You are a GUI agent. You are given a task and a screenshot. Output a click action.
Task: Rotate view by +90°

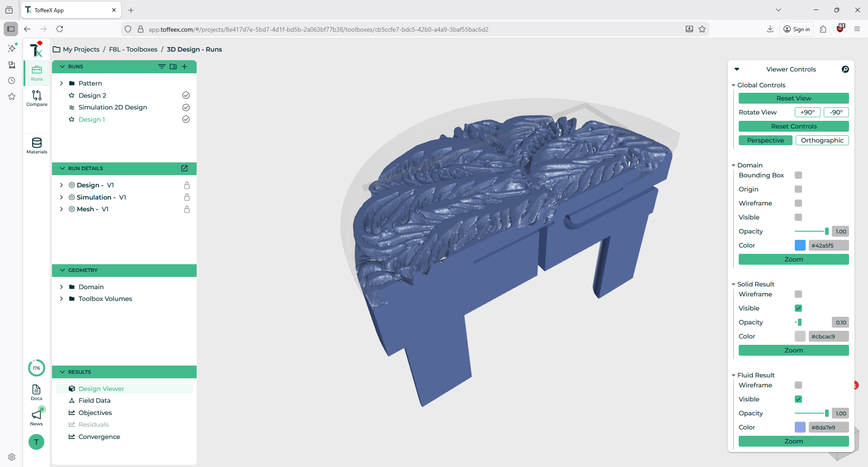point(807,112)
